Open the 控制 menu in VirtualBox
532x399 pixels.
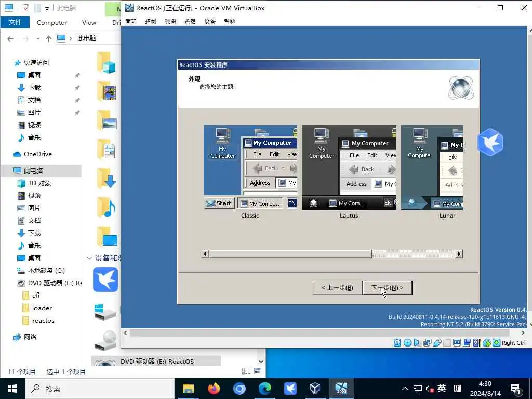pyautogui.click(x=151, y=21)
